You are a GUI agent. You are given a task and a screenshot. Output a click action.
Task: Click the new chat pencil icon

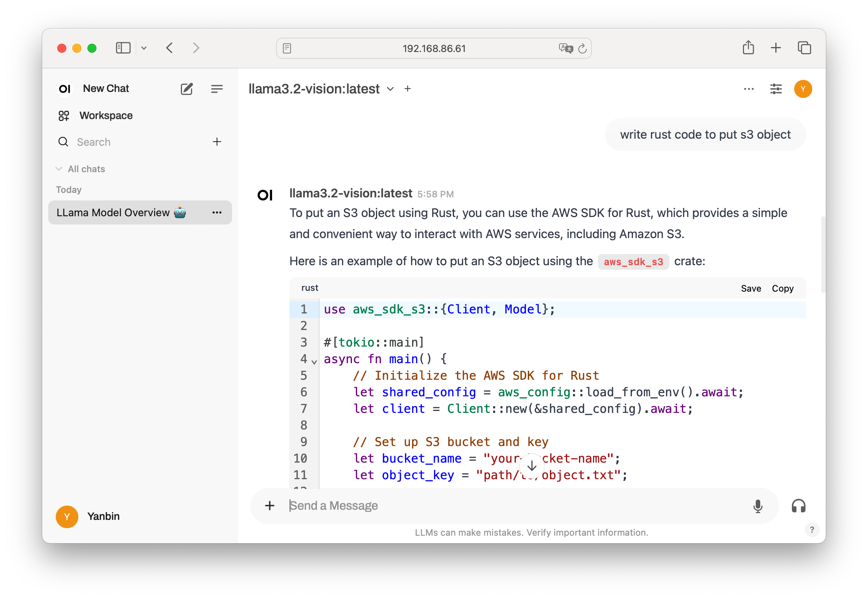click(186, 89)
